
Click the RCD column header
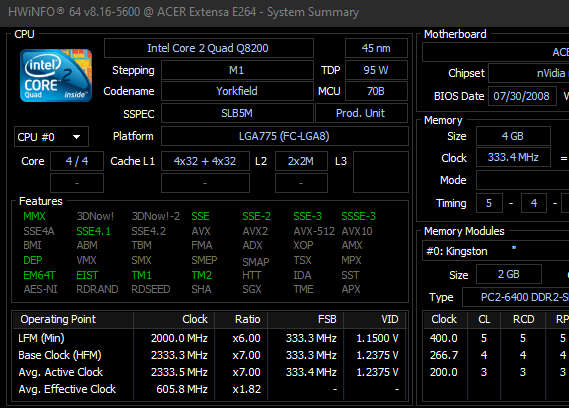[523, 319]
